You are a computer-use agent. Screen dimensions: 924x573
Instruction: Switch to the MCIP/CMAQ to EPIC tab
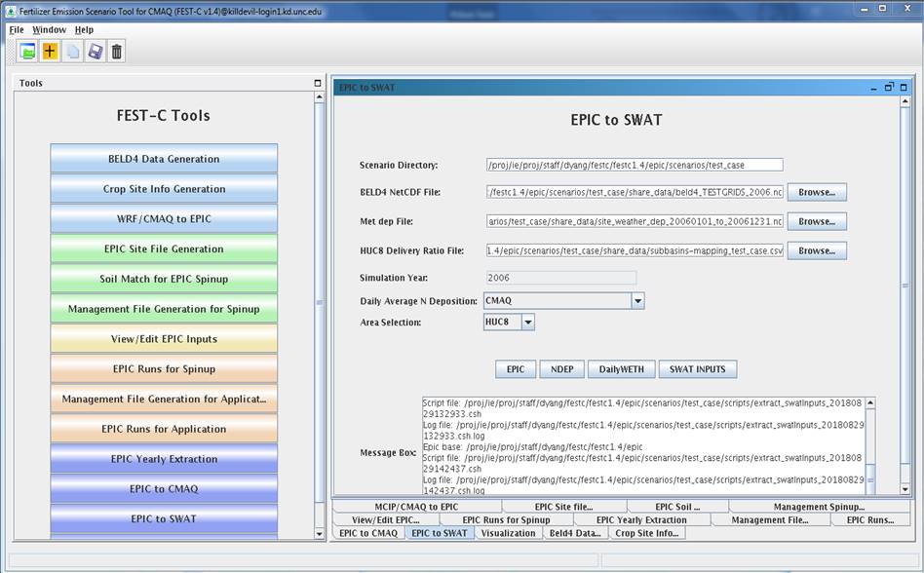coord(416,507)
